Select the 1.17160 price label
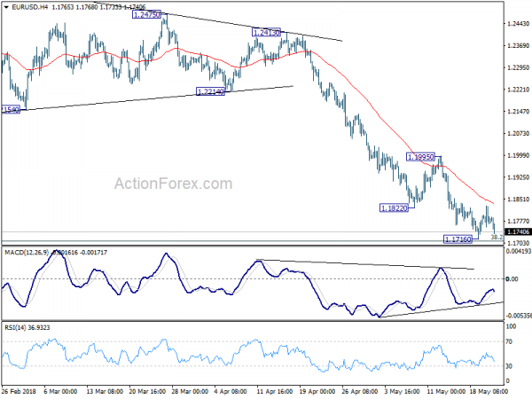This screenshot has height=399, width=532. pyautogui.click(x=458, y=239)
